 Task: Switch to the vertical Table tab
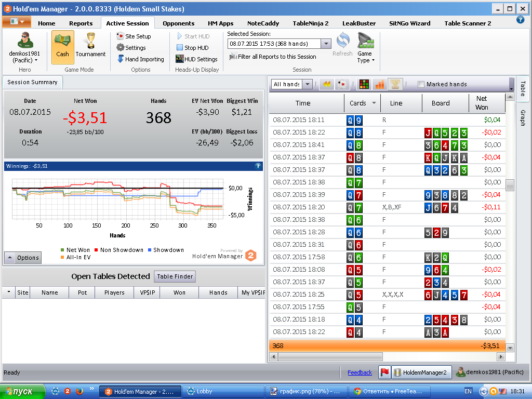[523, 88]
